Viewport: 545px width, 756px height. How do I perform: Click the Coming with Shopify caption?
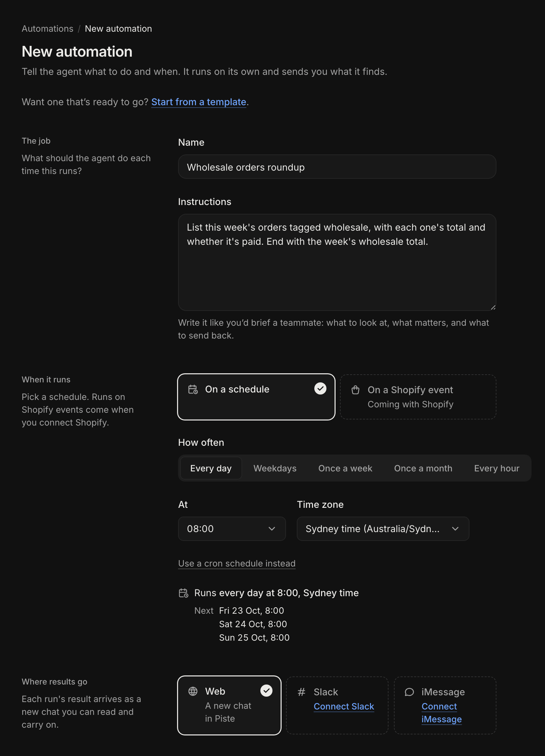click(410, 404)
